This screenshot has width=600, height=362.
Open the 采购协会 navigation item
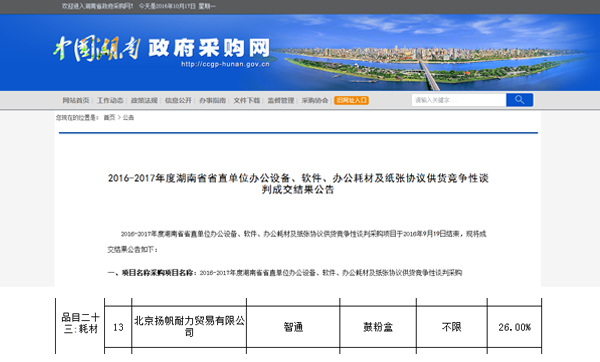(315, 100)
